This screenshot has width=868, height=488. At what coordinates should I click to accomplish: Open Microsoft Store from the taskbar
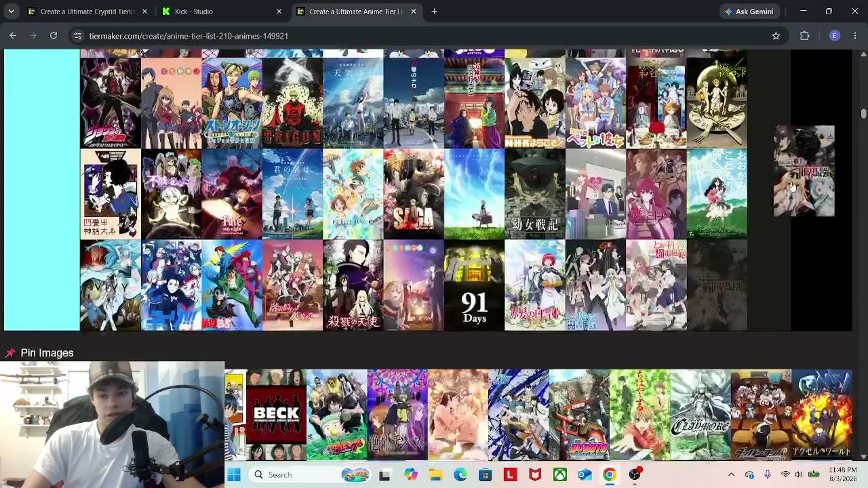(x=486, y=475)
